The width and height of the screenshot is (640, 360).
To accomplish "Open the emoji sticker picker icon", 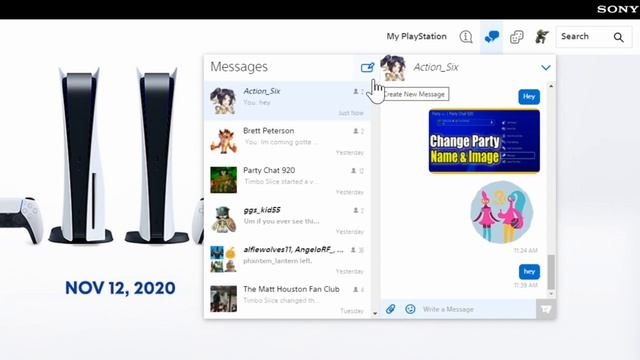I will (410, 309).
